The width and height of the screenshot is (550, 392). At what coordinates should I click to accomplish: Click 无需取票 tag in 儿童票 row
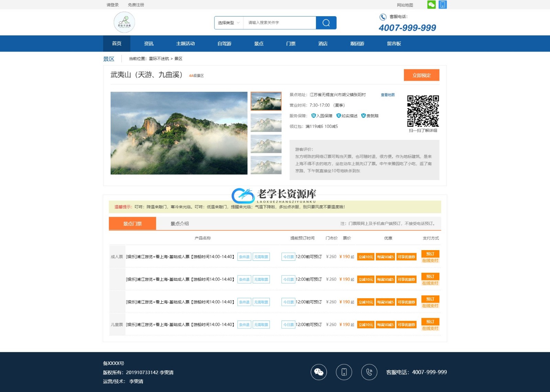tap(261, 325)
